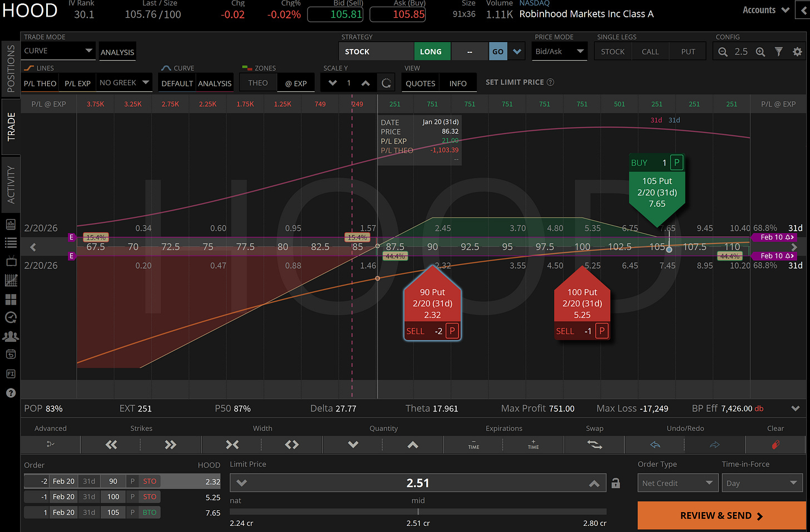810x532 pixels.
Task: Shift strikes up with double-right arrows
Action: (x=170, y=444)
